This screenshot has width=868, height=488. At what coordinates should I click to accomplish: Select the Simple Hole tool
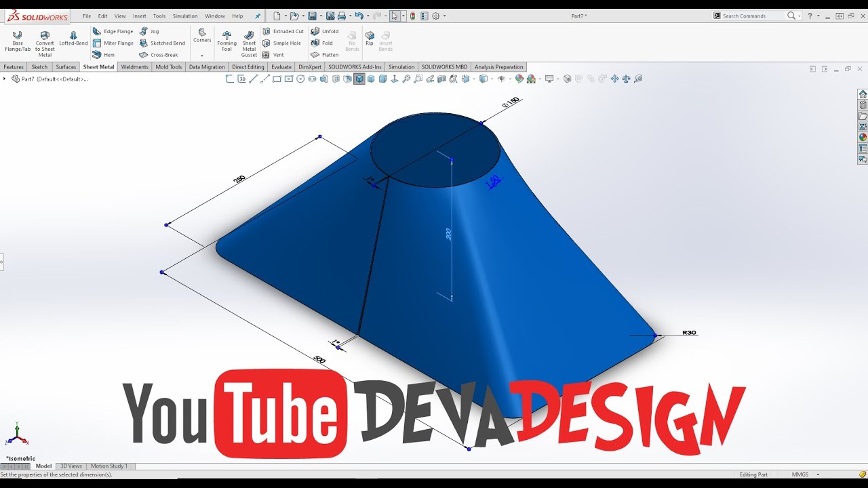(x=281, y=43)
